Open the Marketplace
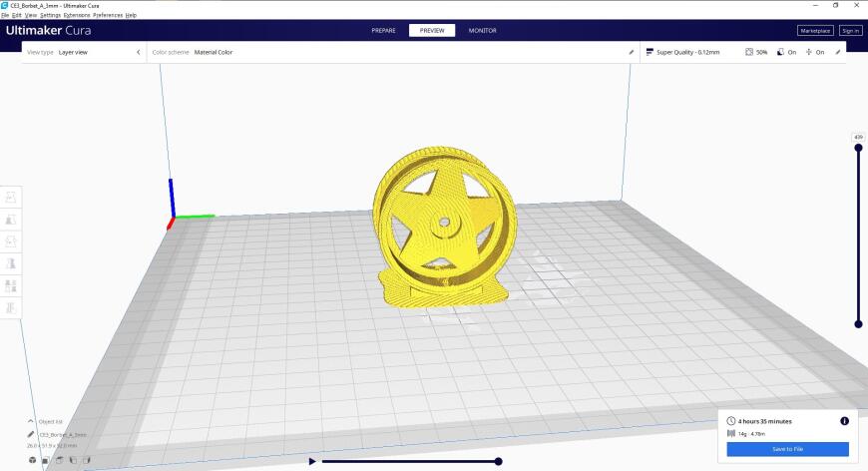 point(815,31)
